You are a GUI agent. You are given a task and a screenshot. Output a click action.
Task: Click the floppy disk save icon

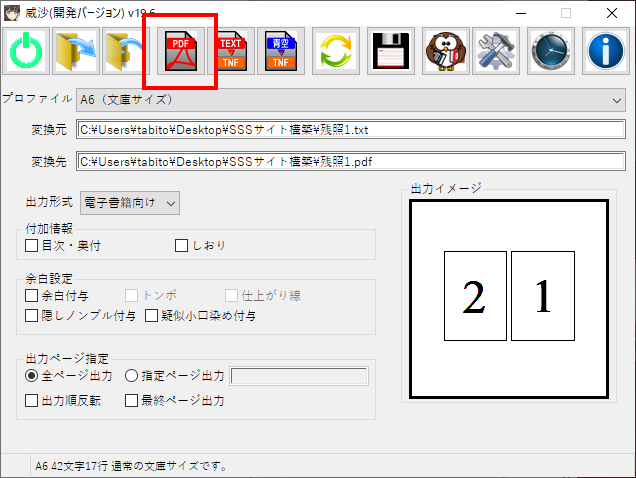click(x=391, y=51)
